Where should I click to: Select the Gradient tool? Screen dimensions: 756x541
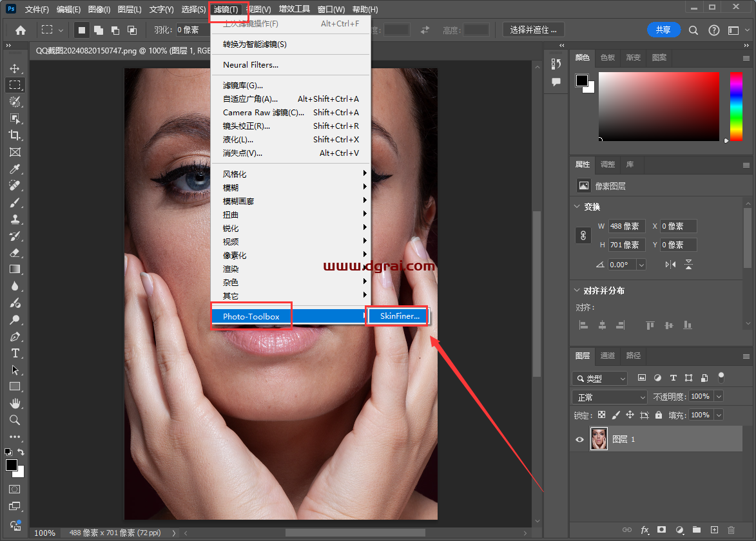point(15,269)
